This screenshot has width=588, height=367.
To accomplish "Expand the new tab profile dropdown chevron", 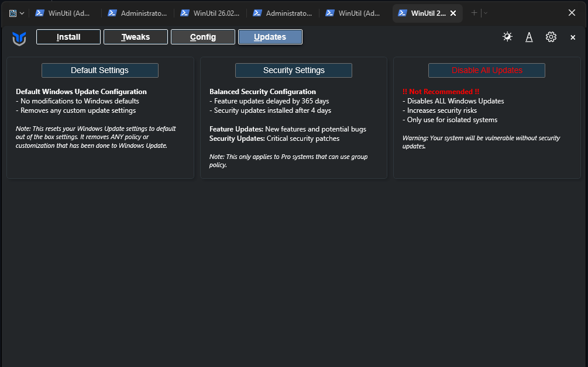I will 486,13.
